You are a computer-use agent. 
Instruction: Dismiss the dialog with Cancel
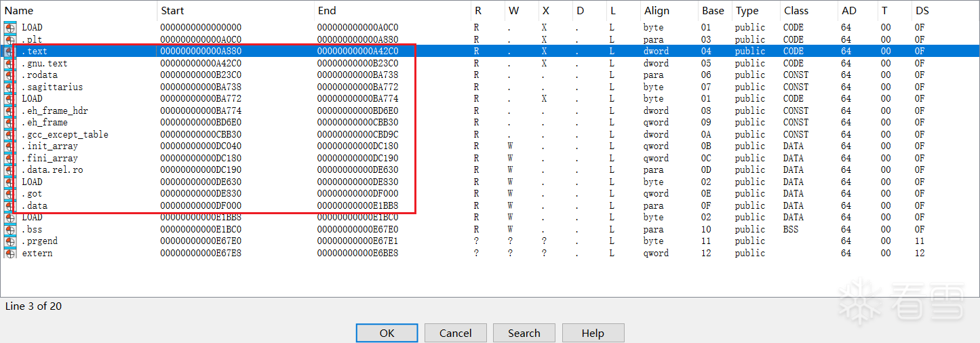point(456,333)
